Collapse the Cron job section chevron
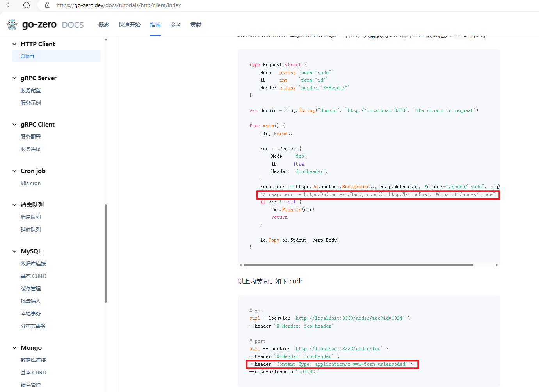The image size is (539, 392). [14, 171]
